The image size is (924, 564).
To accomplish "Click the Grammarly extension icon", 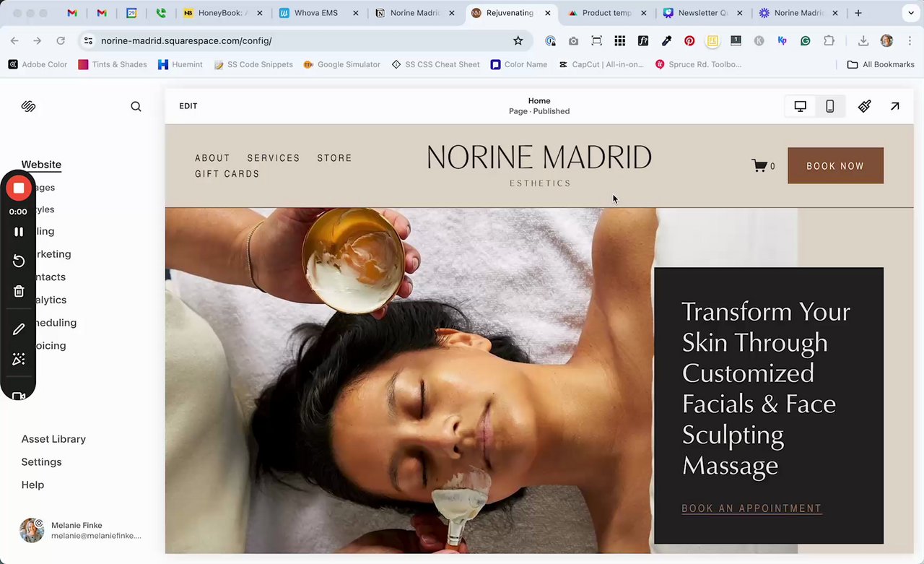I will pyautogui.click(x=805, y=41).
